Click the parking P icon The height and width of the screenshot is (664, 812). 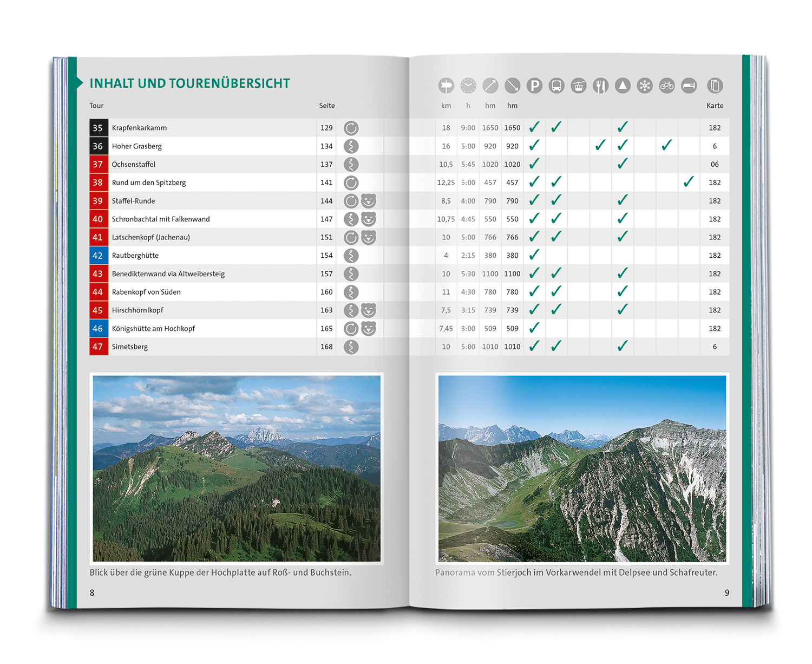534,86
